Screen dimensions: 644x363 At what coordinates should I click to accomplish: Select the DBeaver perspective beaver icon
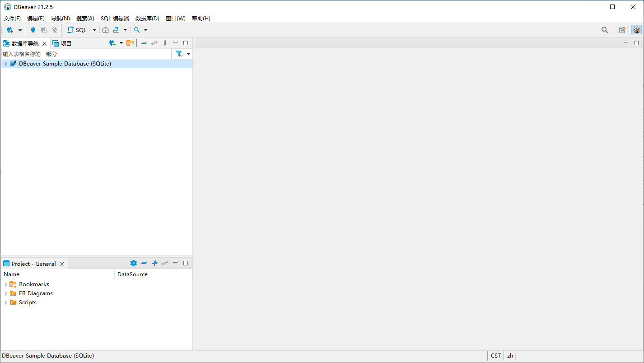pyautogui.click(x=637, y=30)
